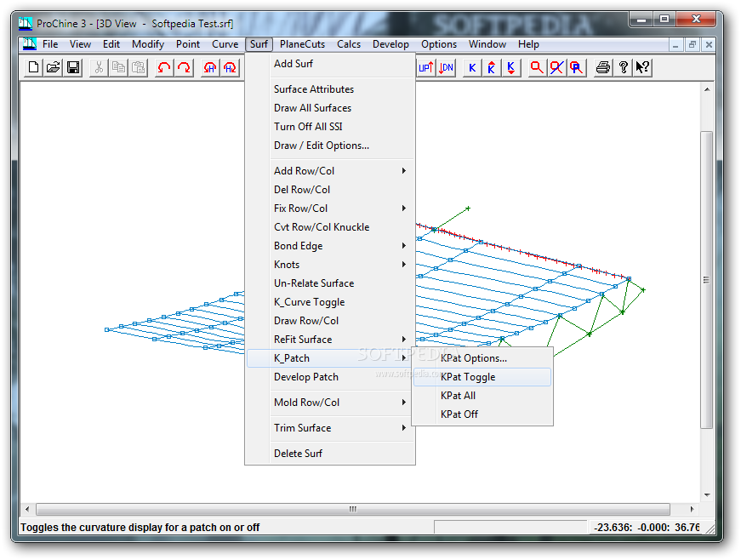
Task: Select KPat Off in submenu
Action: point(482,414)
